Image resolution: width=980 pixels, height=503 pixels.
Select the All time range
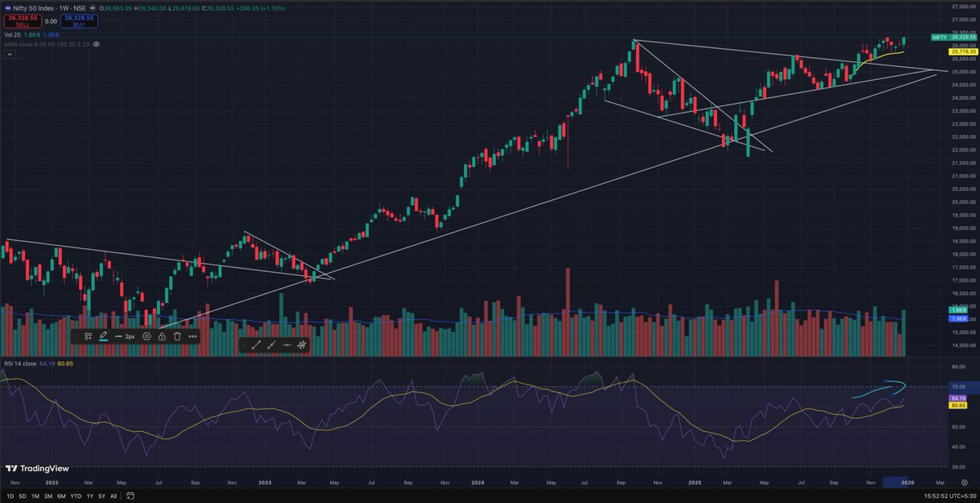point(114,496)
